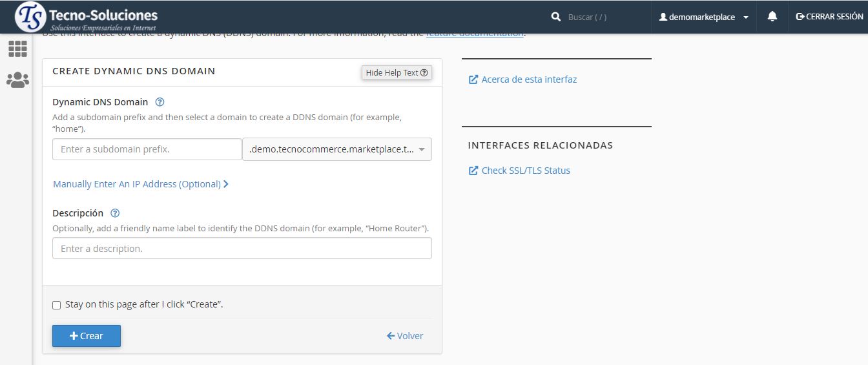
Task: Open the notifications bell
Action: point(772,17)
